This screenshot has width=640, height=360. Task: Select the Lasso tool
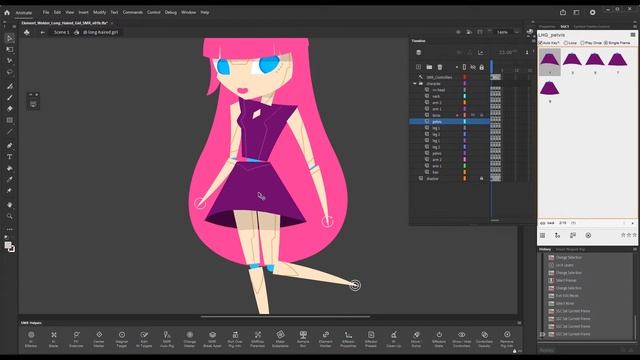(9, 72)
